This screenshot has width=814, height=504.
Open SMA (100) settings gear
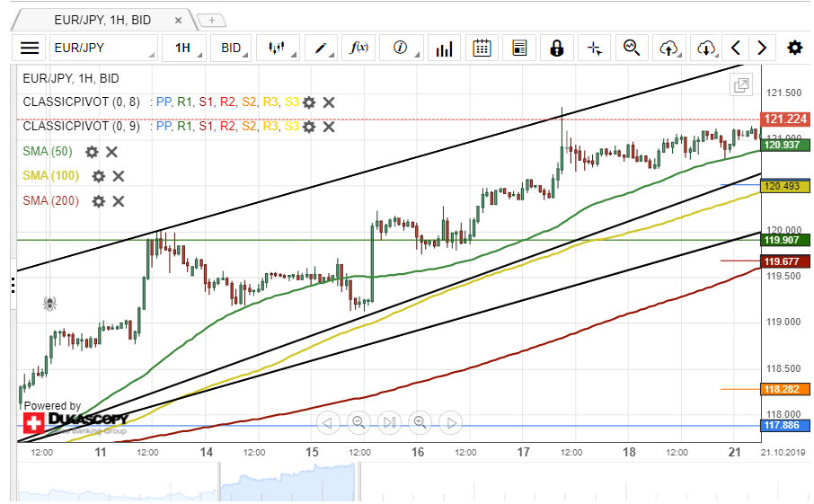click(x=99, y=176)
